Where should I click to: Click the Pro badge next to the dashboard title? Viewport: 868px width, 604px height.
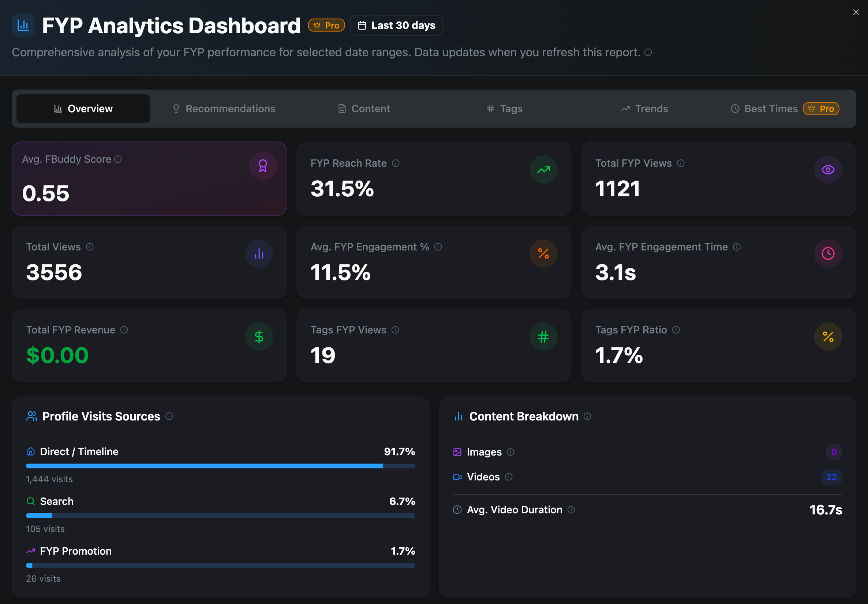(326, 25)
